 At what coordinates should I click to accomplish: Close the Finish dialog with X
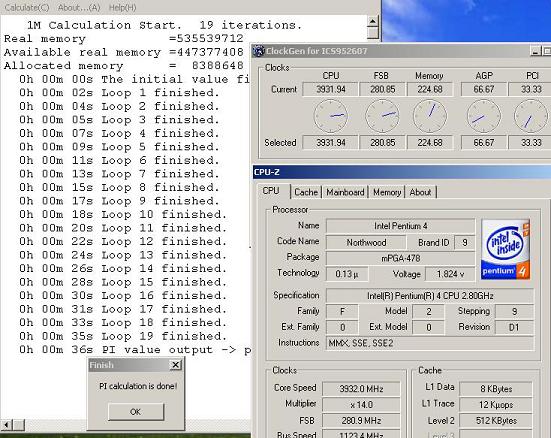(x=175, y=365)
